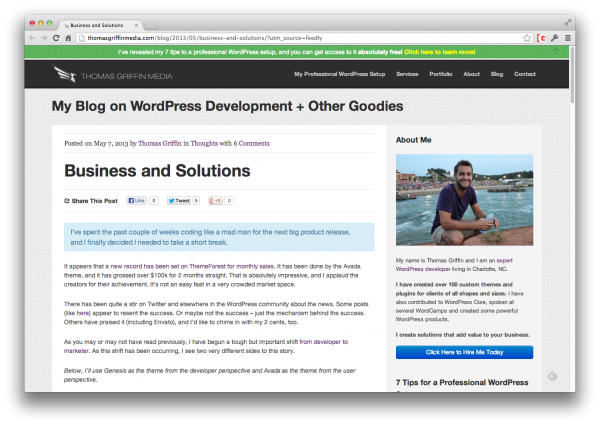Screen dimensions: 600x426
Task: Click the tweet count box
Action: 196,201
